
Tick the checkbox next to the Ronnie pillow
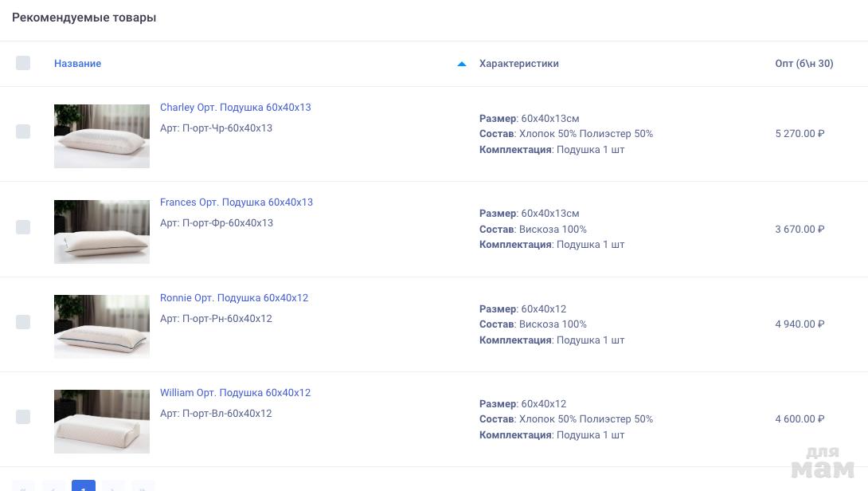pyautogui.click(x=23, y=322)
